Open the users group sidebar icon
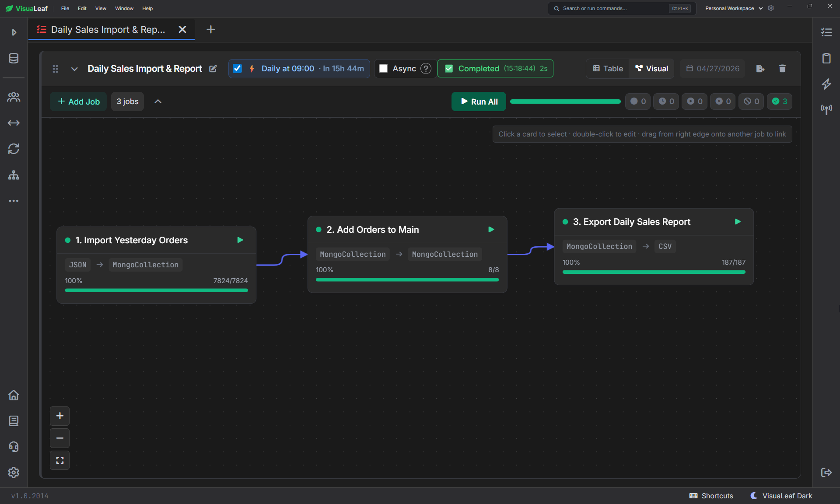 point(14,97)
